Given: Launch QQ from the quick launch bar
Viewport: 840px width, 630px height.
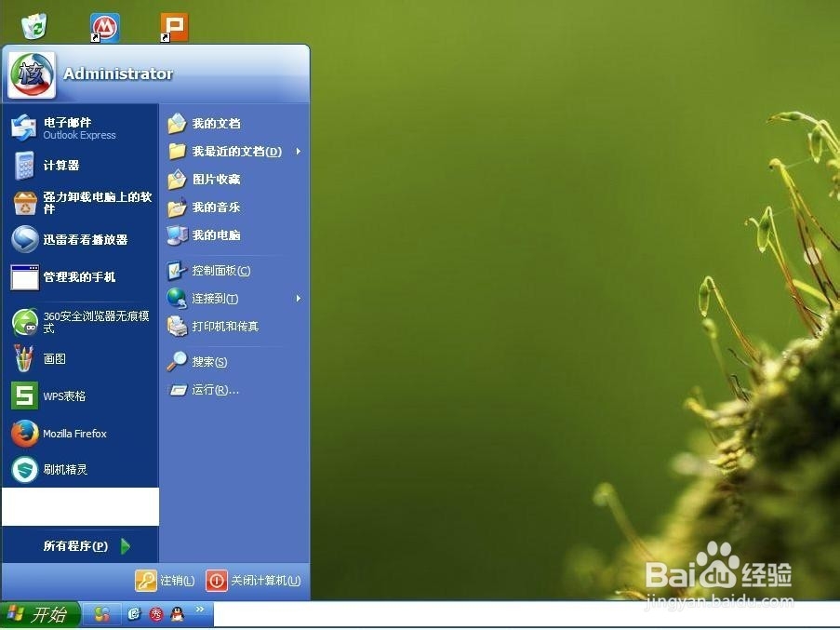Looking at the screenshot, I should (177, 614).
